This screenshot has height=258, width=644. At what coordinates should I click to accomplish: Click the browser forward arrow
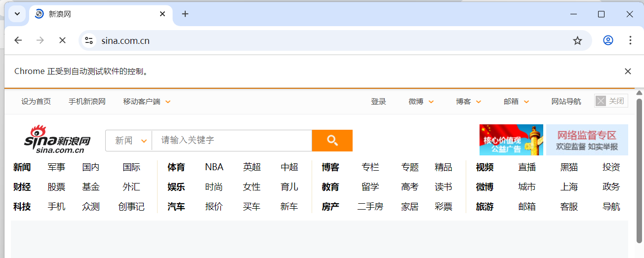pos(40,40)
